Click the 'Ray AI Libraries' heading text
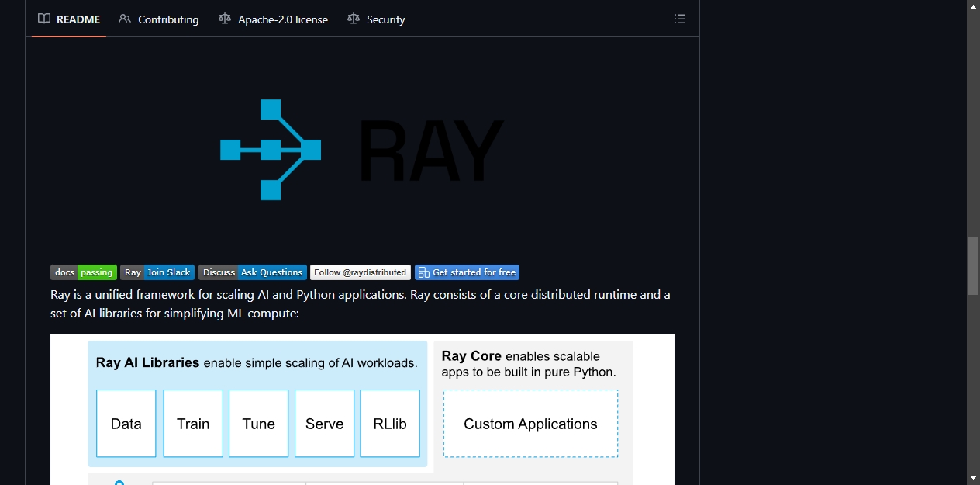Image resolution: width=980 pixels, height=485 pixels. 148,362
